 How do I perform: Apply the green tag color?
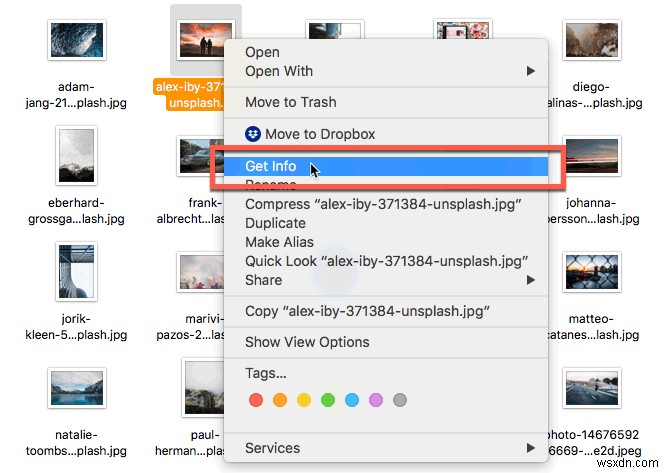(328, 400)
